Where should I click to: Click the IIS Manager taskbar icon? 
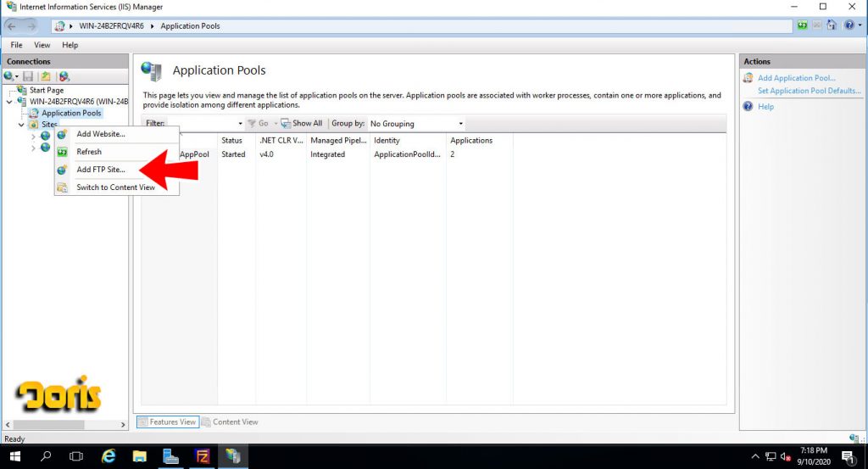[233, 456]
